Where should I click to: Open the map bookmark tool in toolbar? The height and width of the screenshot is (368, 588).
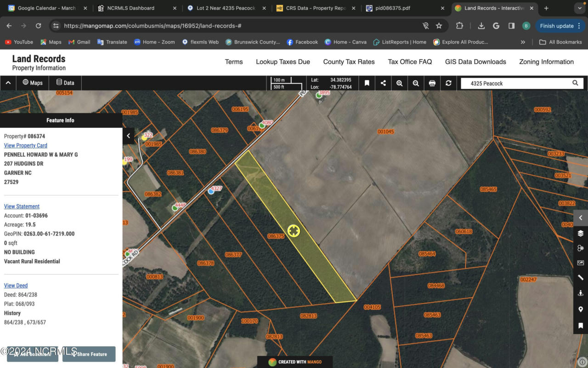coord(367,83)
